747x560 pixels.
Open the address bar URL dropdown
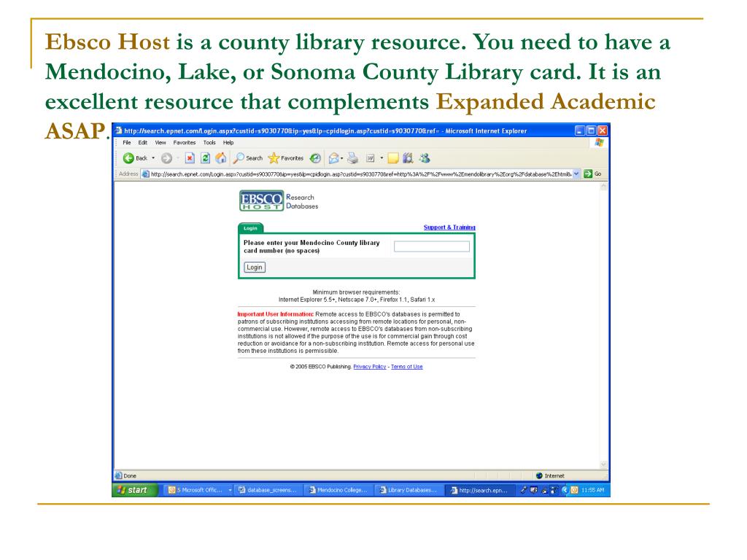point(576,174)
